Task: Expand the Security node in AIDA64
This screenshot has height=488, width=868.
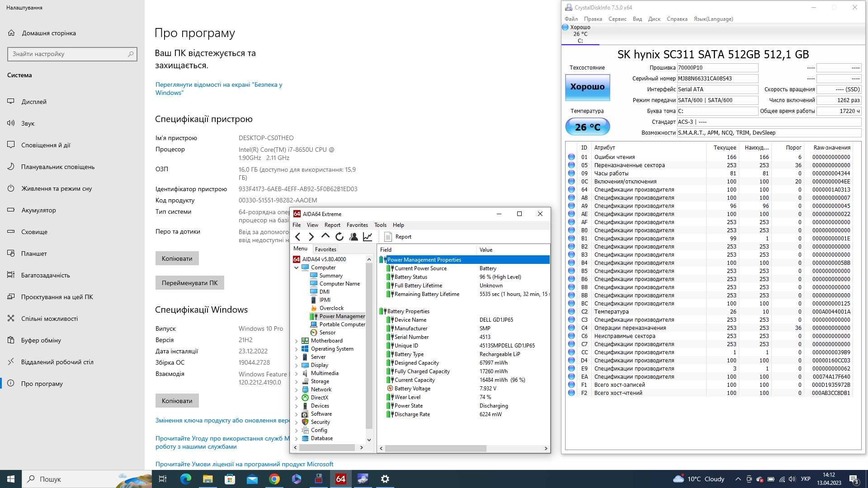Action: (x=297, y=422)
